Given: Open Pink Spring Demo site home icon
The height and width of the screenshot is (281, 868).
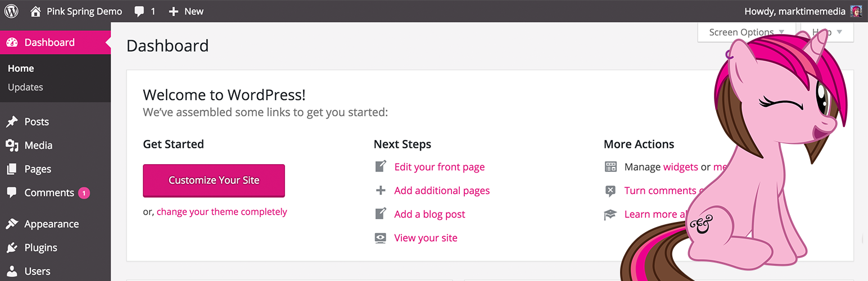Looking at the screenshot, I should click(35, 11).
